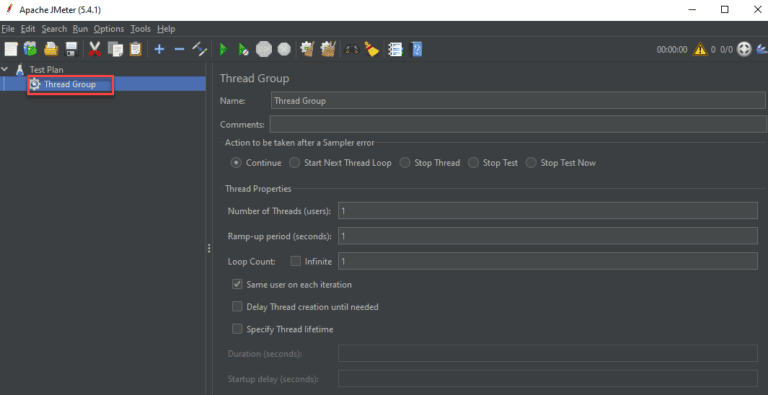Click the Reset Search broom icon
The image size is (768, 395).
click(x=372, y=49)
